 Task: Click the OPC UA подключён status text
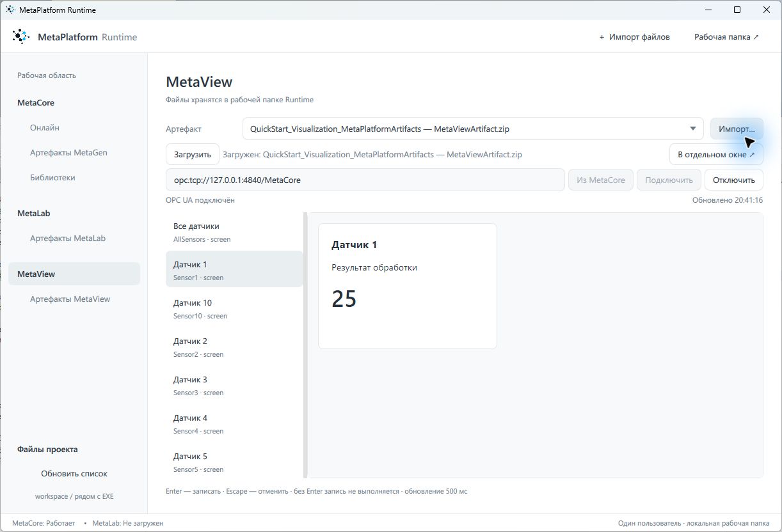200,200
